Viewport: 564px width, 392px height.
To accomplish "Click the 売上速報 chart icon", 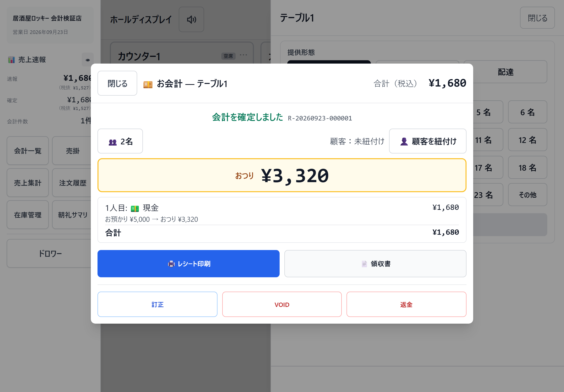I will 11,60.
